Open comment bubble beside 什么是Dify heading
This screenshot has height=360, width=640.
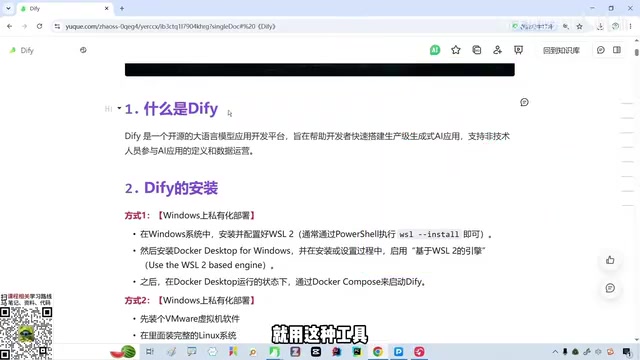point(524,102)
